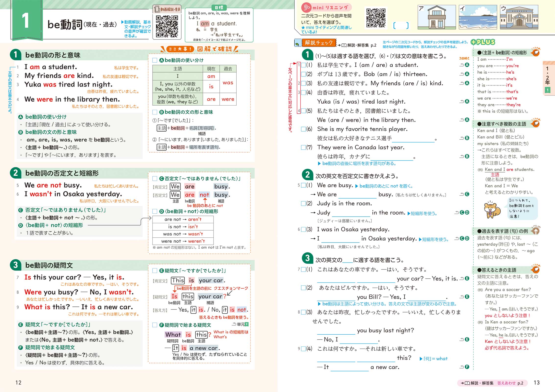
Task: Check the Ⓓ 〈be動詞+not〉の短縮形 box
Action: point(155,211)
